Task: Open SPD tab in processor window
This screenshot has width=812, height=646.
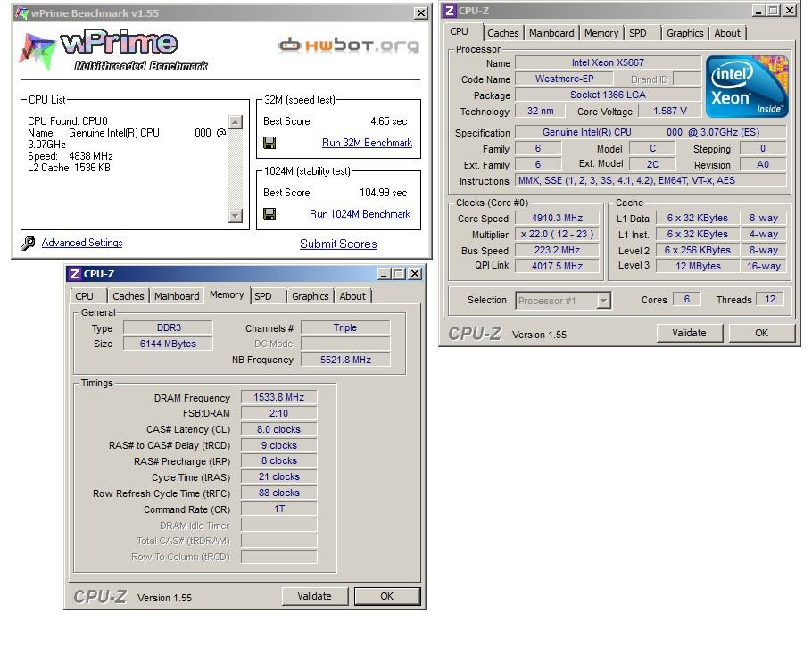Action: tap(638, 33)
